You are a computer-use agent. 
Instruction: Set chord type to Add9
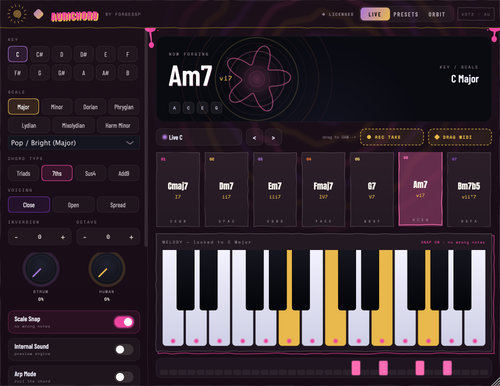[x=124, y=173]
